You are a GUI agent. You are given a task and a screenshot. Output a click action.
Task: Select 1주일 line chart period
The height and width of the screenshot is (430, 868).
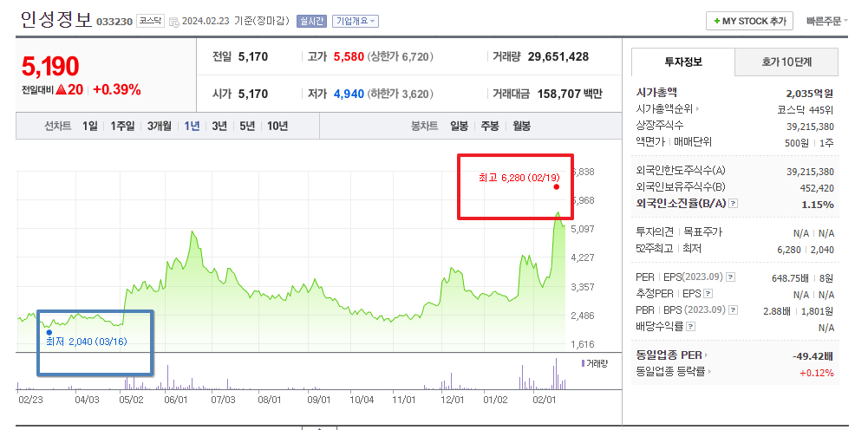point(121,127)
